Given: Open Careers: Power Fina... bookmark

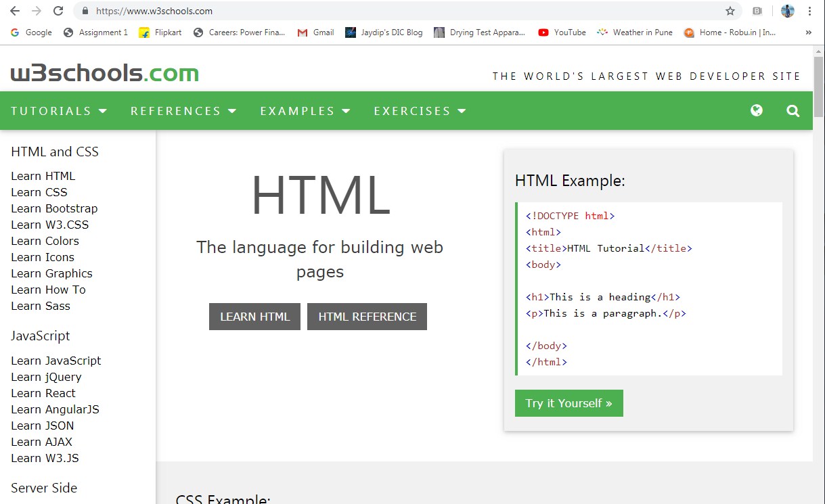Looking at the screenshot, I should [240, 32].
